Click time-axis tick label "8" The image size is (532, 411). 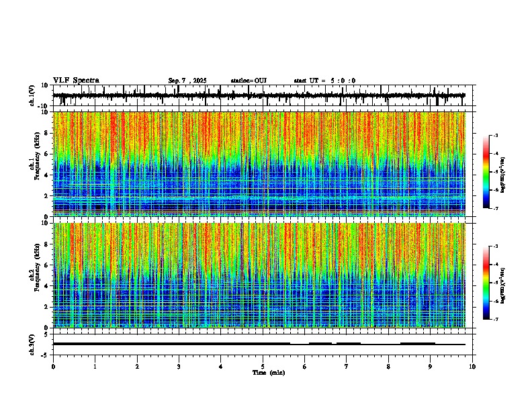pyautogui.click(x=388, y=367)
